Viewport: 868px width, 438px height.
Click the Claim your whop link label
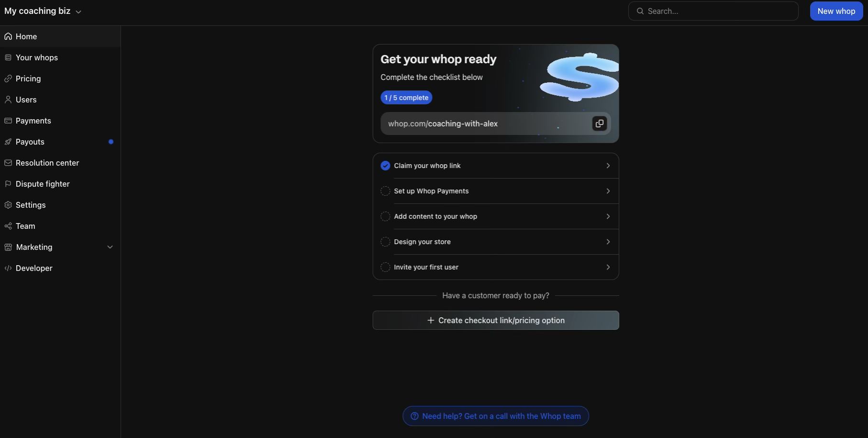[x=427, y=166]
